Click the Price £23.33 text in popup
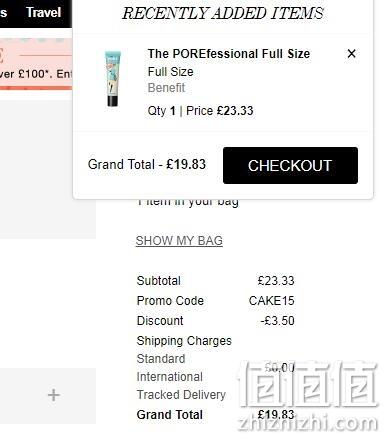The width and height of the screenshot is (387, 440). [x=220, y=111]
